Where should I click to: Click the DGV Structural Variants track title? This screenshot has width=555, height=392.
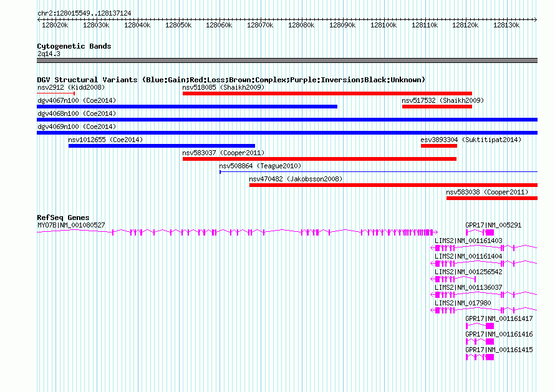click(x=231, y=80)
